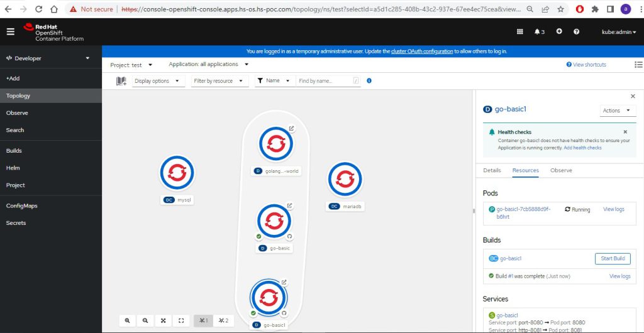Switch to Observe tab in side panel
This screenshot has width=644, height=333.
pos(561,170)
